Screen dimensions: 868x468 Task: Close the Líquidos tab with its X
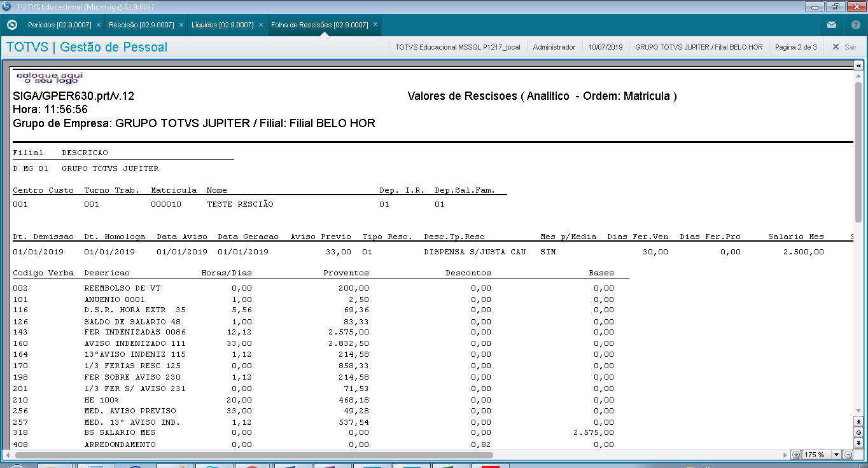coord(261,25)
